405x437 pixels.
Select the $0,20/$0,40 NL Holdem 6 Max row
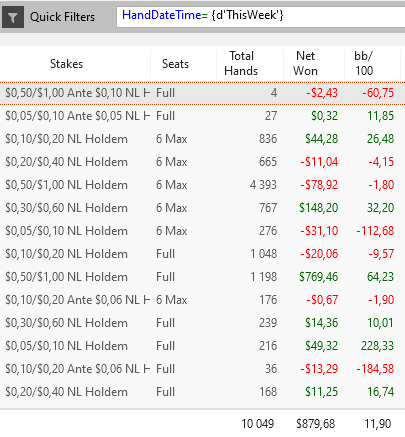point(202,162)
